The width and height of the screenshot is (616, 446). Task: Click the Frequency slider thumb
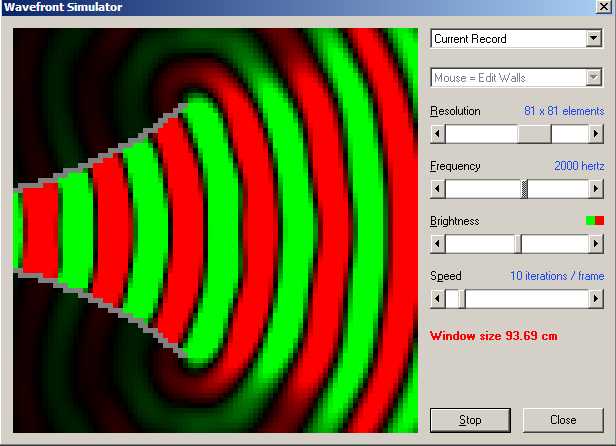[x=524, y=189]
